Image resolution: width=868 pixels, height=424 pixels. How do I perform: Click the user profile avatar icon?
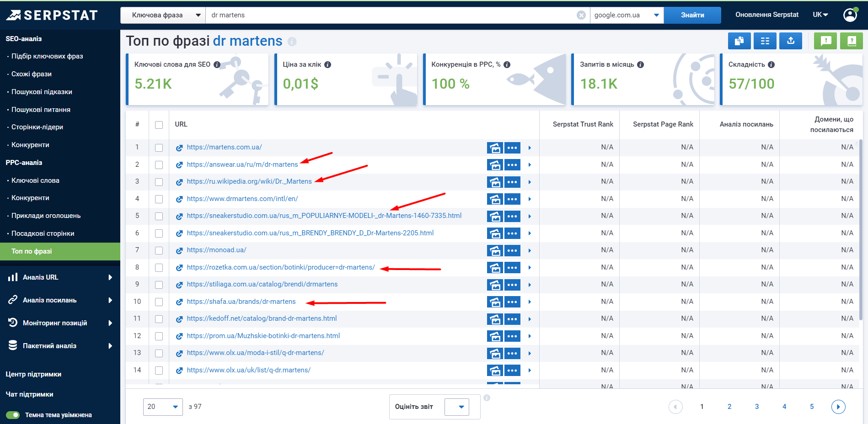point(850,15)
